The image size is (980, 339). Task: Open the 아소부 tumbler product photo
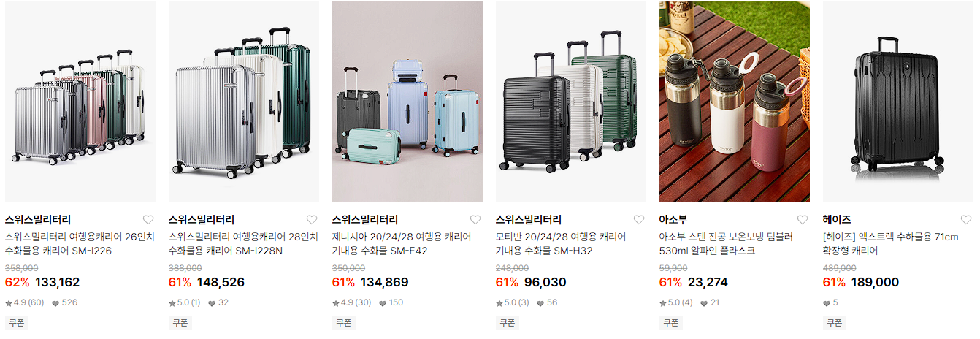(x=735, y=102)
